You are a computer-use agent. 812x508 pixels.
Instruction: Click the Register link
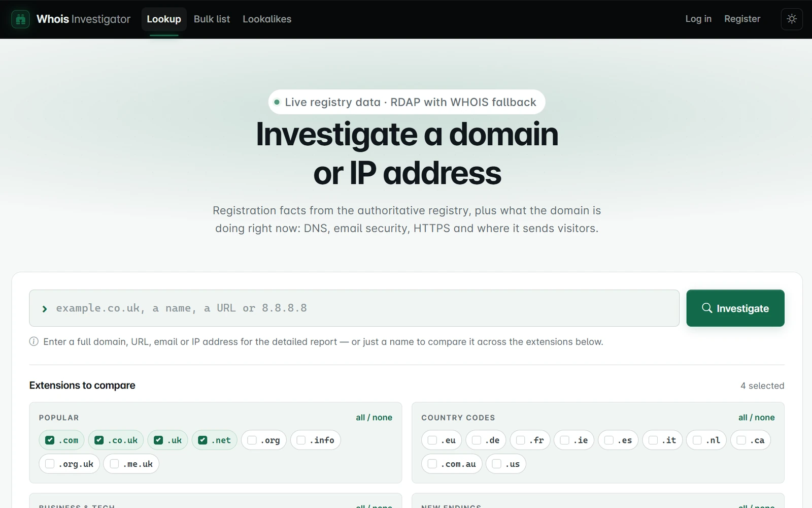tap(742, 19)
